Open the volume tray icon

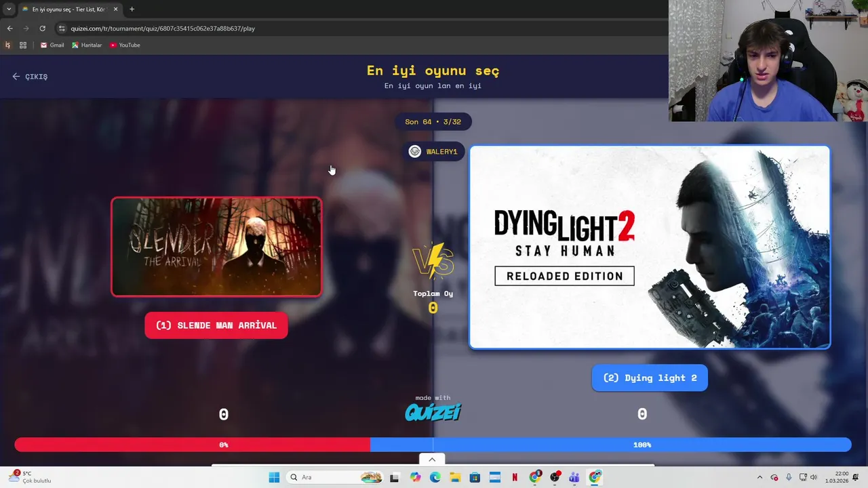click(814, 477)
